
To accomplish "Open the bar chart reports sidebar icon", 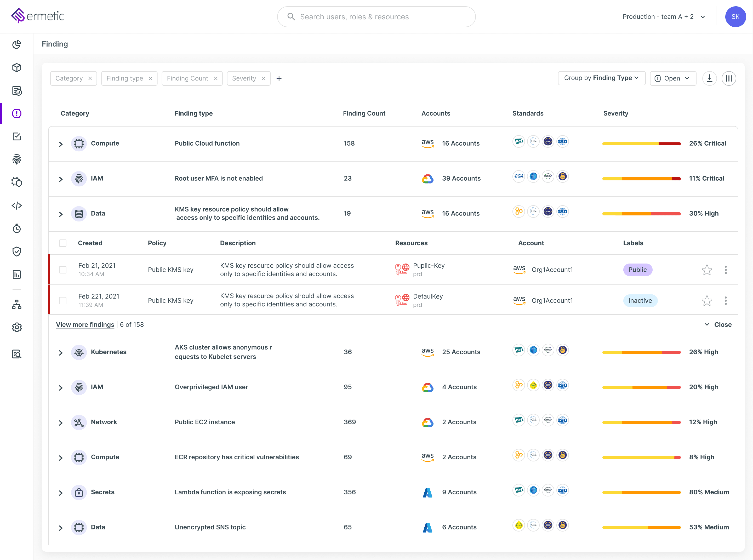I will (x=17, y=274).
